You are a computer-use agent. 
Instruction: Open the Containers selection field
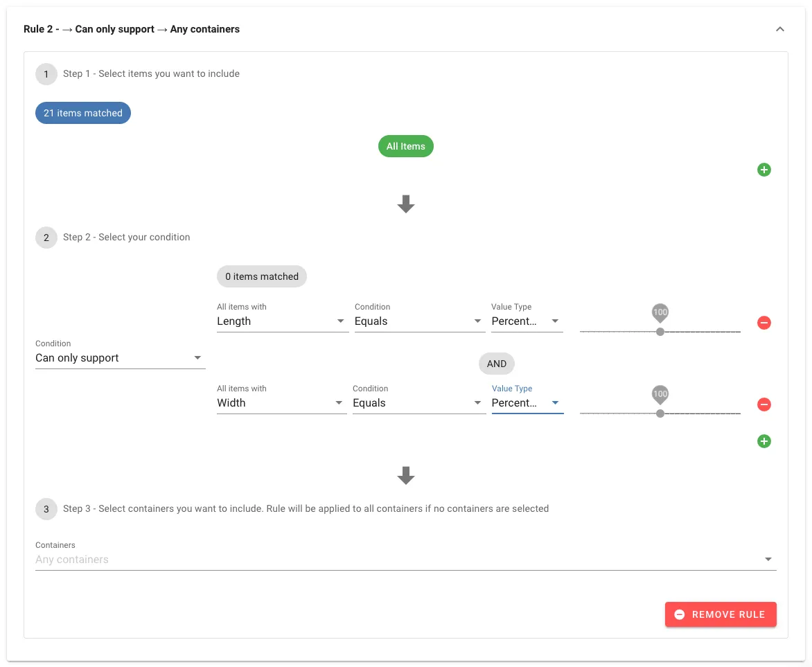(x=405, y=559)
